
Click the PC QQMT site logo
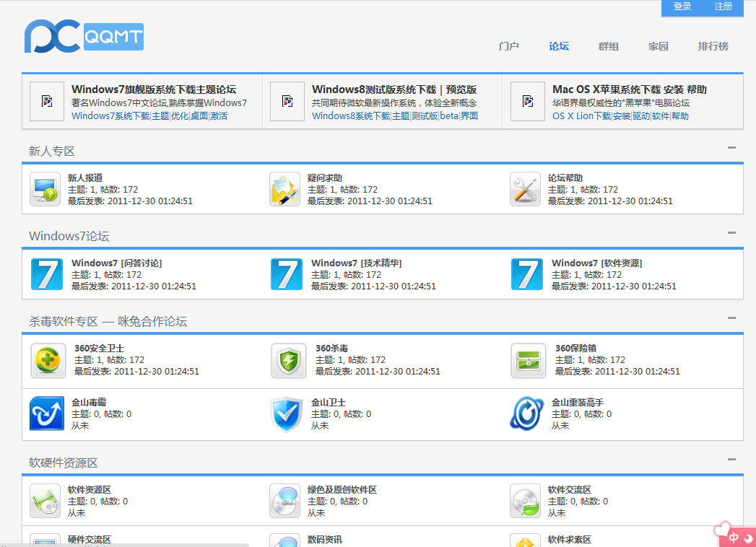83,36
